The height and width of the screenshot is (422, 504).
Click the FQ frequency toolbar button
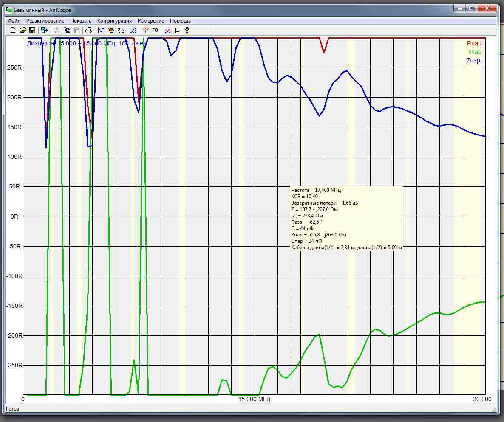click(155, 31)
